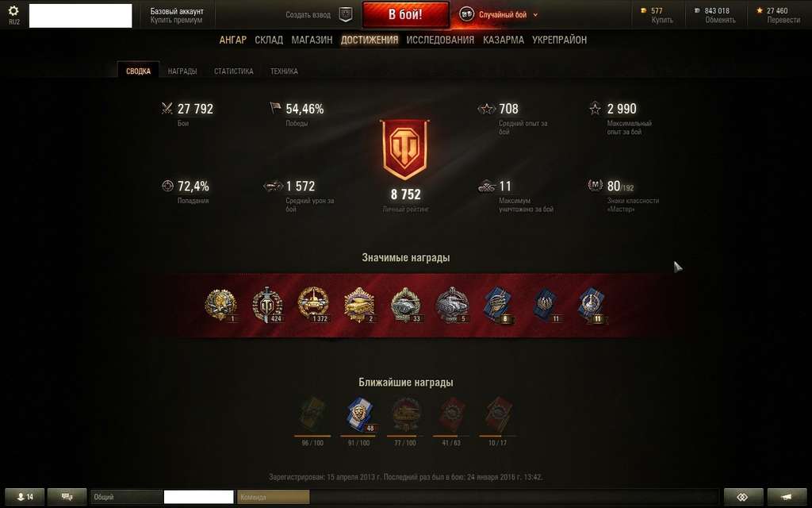The height and width of the screenshot is (508, 812).
Task: Click the lion ribbon award showing 48
Action: point(359,414)
